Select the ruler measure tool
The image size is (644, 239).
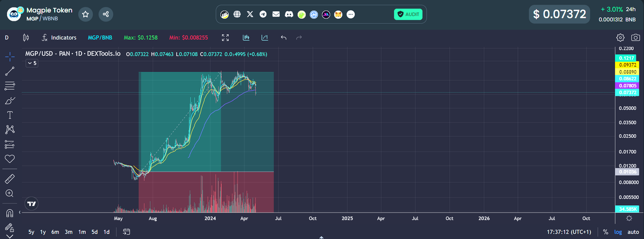click(x=10, y=178)
